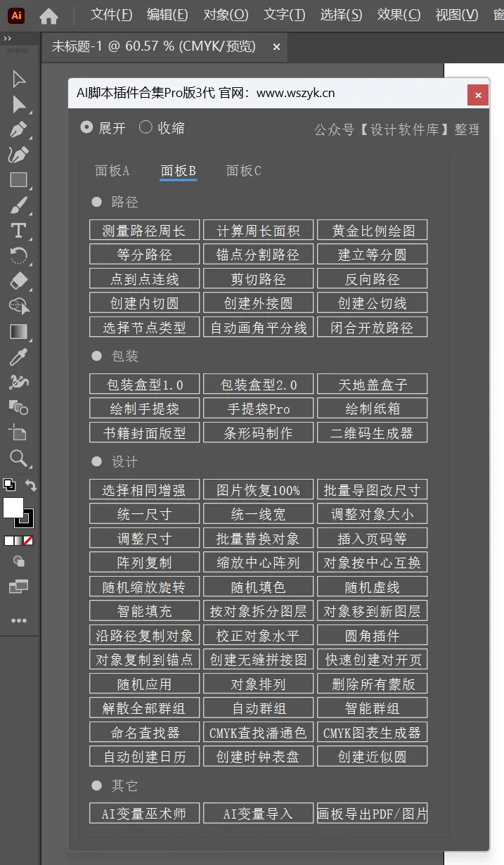
Task: Click the default fill and stroke icon
Action: 9,485
